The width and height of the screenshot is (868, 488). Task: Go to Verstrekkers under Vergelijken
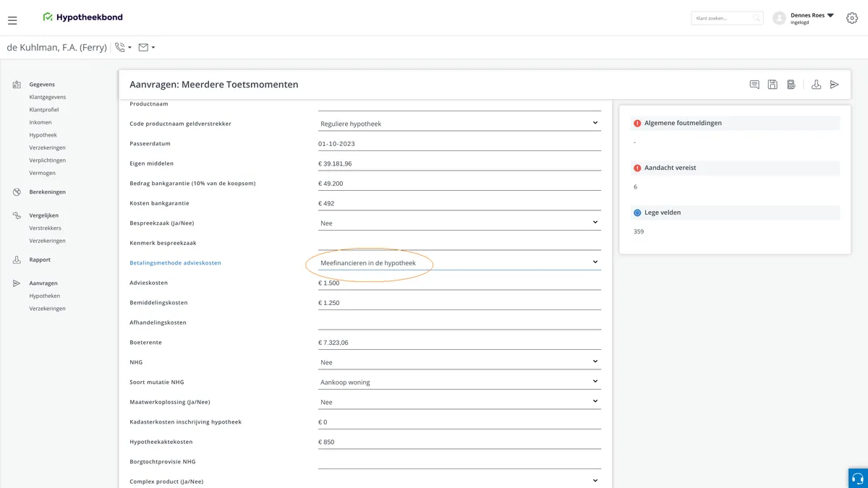(46, 228)
